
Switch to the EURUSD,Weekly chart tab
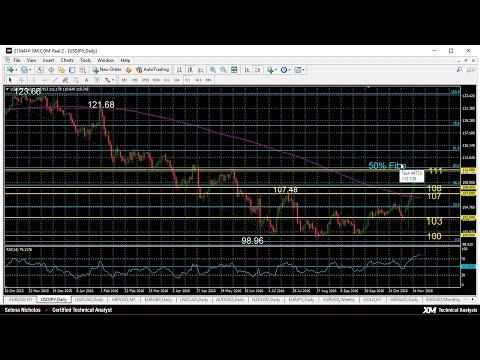339,300
